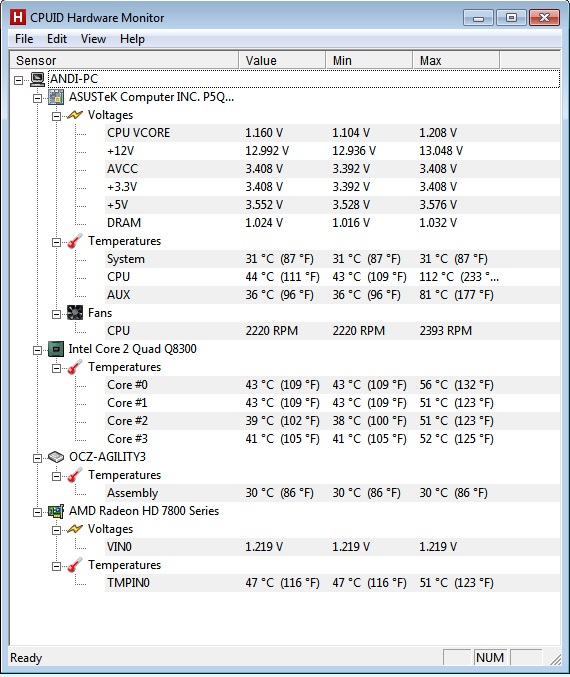Collapse Temperatures under Intel Core 2 Quad
Image resolution: width=570 pixels, height=677 pixels.
click(x=56, y=368)
